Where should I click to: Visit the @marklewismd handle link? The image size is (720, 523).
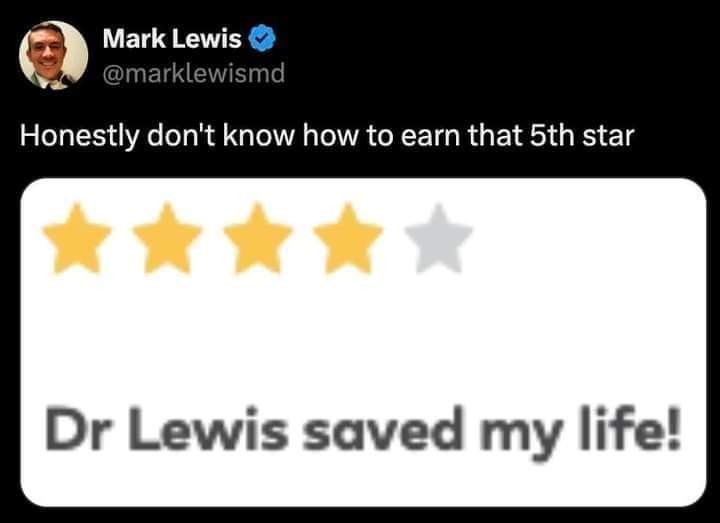pos(193,73)
